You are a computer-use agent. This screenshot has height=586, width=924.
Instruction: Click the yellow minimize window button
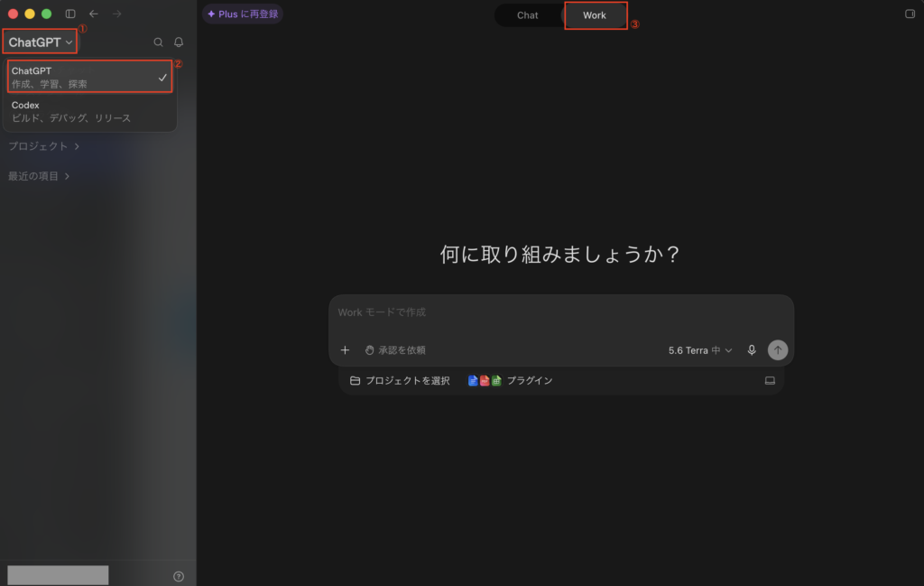click(x=30, y=14)
